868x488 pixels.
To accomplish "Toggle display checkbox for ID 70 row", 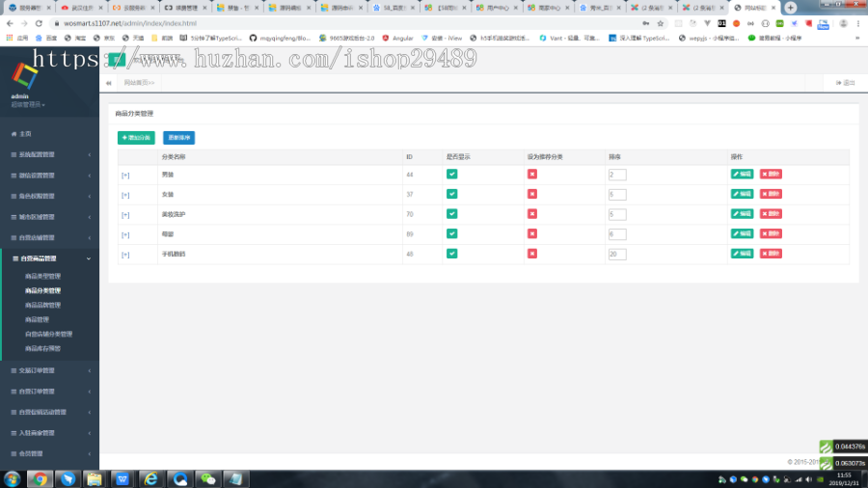I will coord(451,214).
